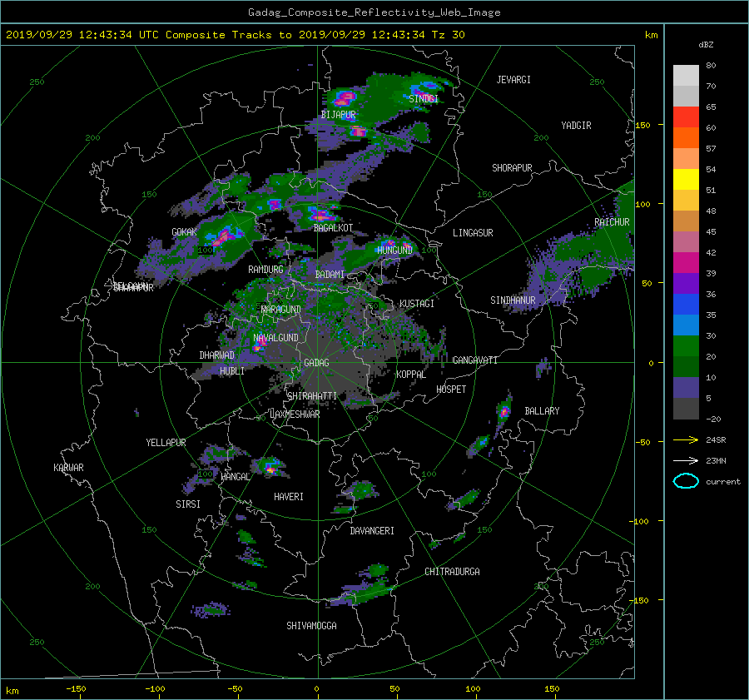The width and height of the screenshot is (749, 700).
Task: Click the 23MN white arrow legend icon
Action: tap(686, 460)
